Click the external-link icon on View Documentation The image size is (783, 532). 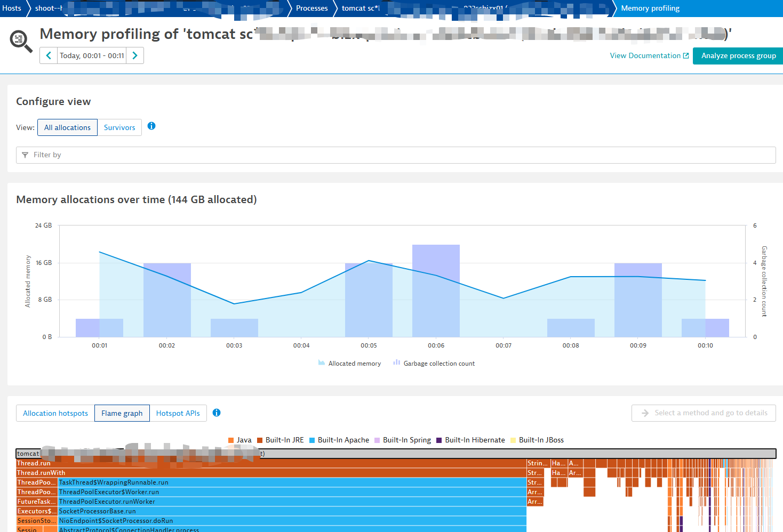[685, 55]
